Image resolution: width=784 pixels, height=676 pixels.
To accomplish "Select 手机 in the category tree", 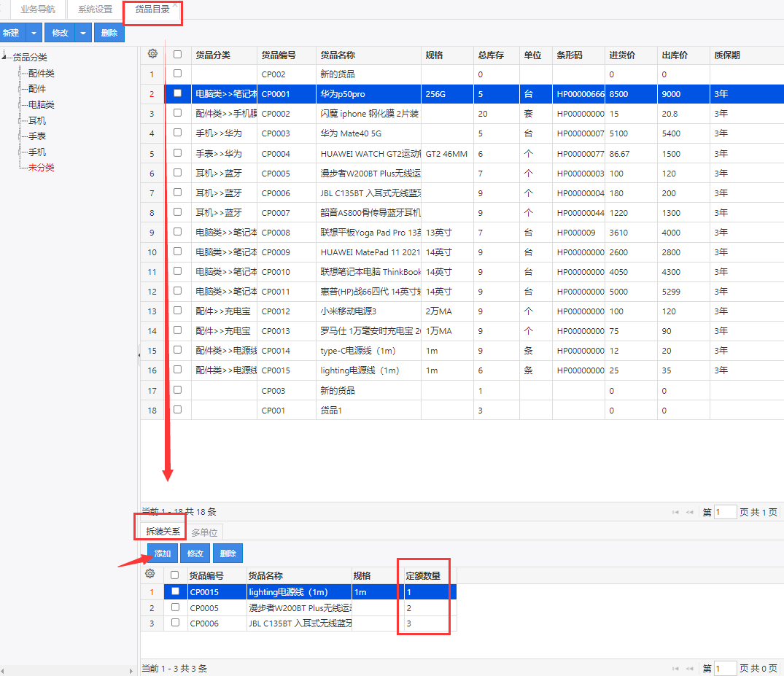I will click(x=37, y=152).
